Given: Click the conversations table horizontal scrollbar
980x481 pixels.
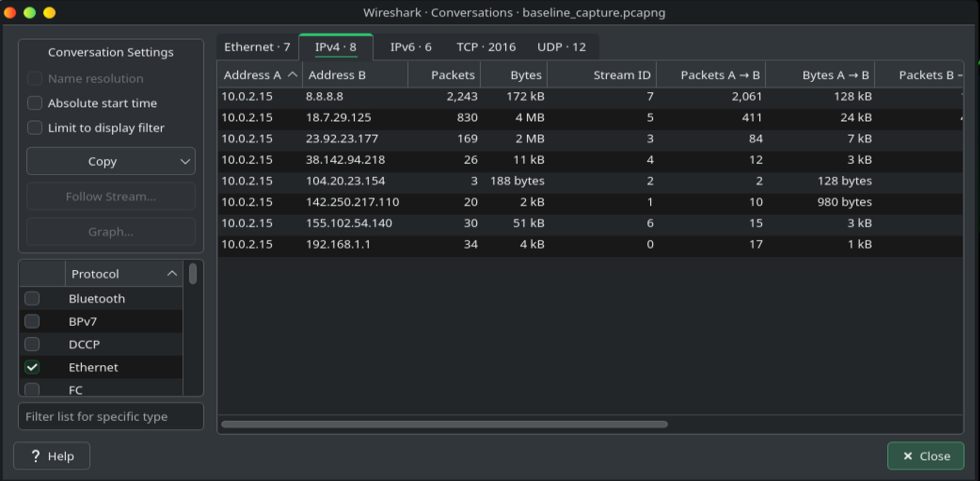Looking at the screenshot, I should click(444, 424).
